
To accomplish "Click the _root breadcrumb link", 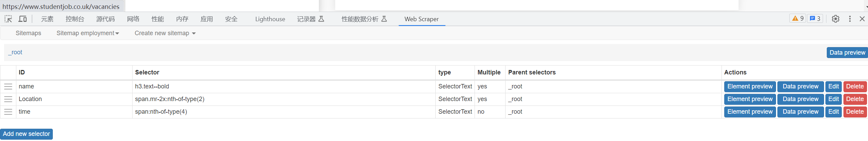I will 15,52.
